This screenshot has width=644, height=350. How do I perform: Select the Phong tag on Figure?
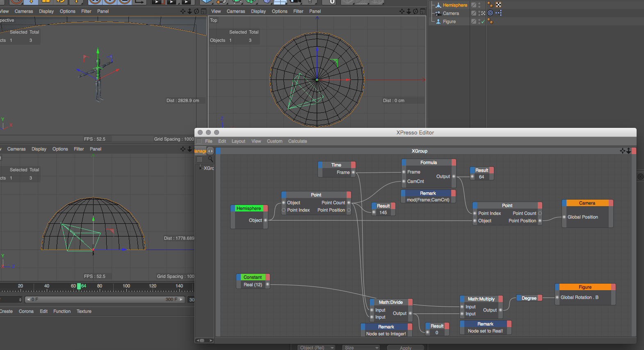coord(490,21)
